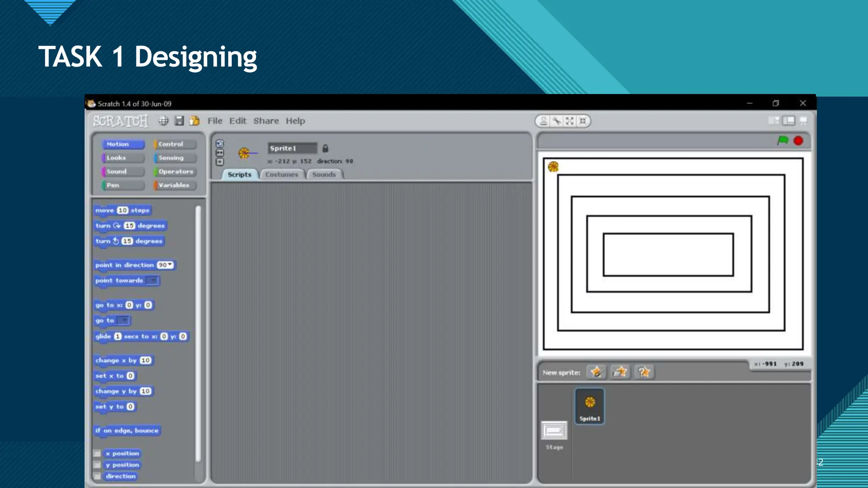Image resolution: width=868 pixels, height=488 pixels.
Task: Select the Operators block category
Action: [175, 172]
